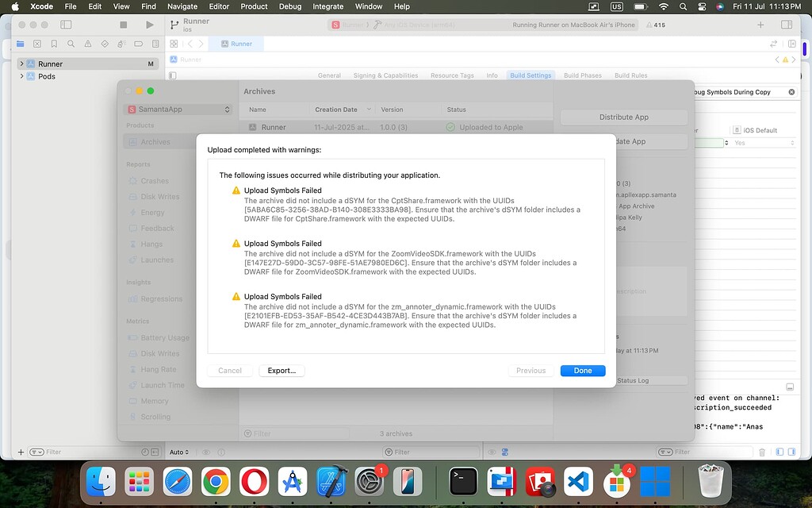Image resolution: width=812 pixels, height=508 pixels.
Task: Expand the Pods project in the navigator
Action: pos(21,76)
